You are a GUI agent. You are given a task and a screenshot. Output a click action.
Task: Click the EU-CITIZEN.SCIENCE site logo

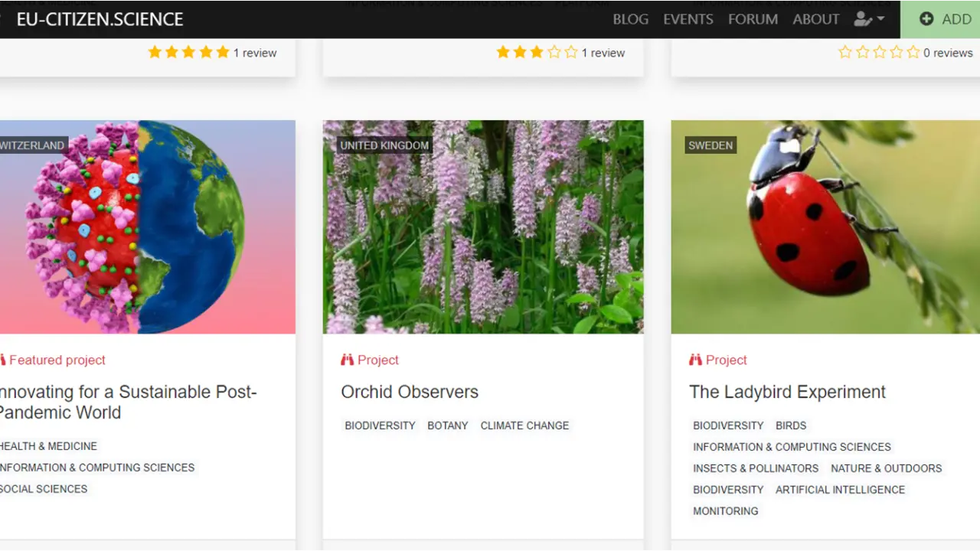click(x=100, y=19)
